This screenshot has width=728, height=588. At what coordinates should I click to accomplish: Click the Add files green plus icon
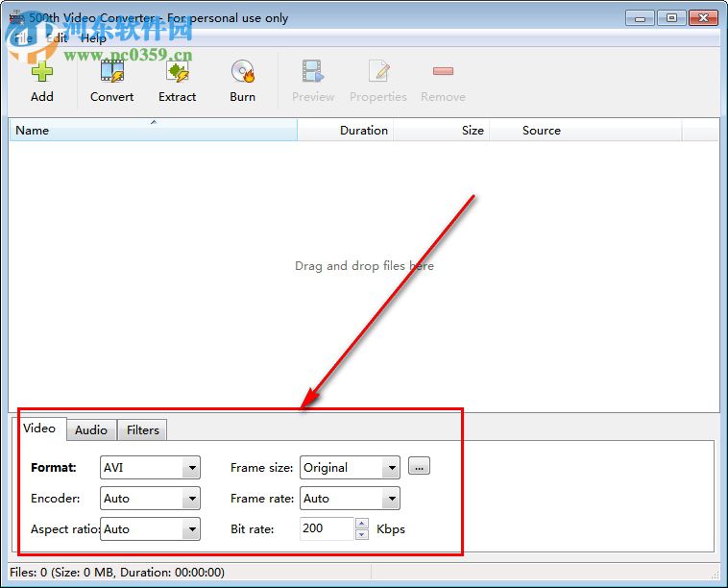pos(42,71)
